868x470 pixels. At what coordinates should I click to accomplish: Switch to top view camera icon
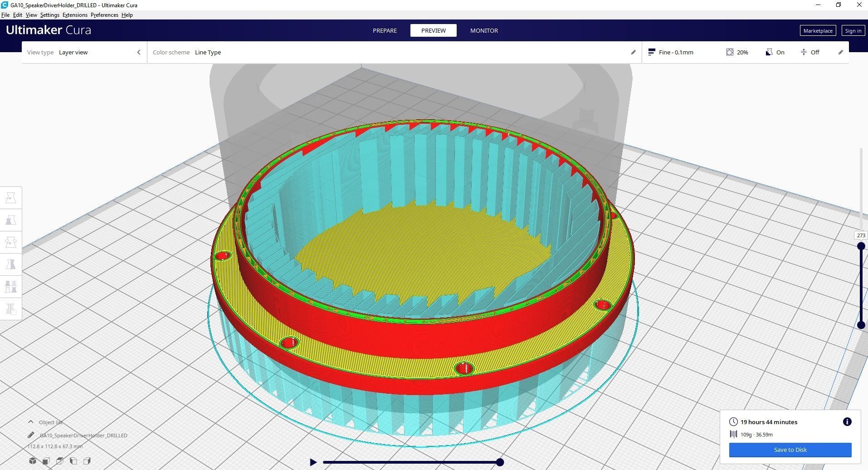coord(59,461)
